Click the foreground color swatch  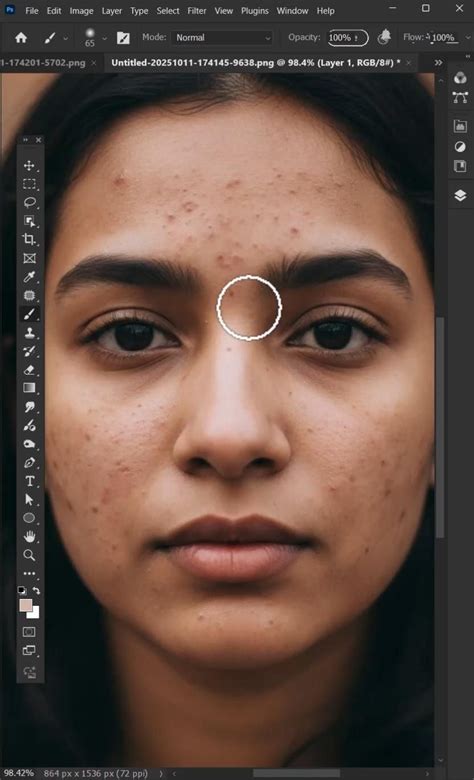pyautogui.click(x=26, y=605)
